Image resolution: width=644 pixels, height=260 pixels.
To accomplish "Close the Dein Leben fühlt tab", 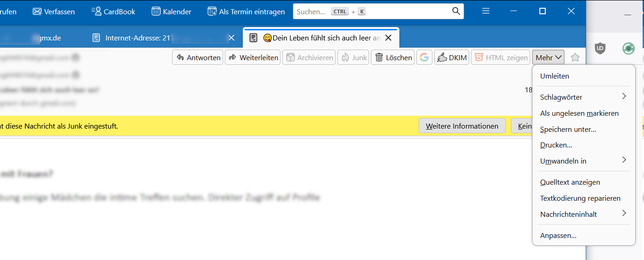I will [388, 38].
